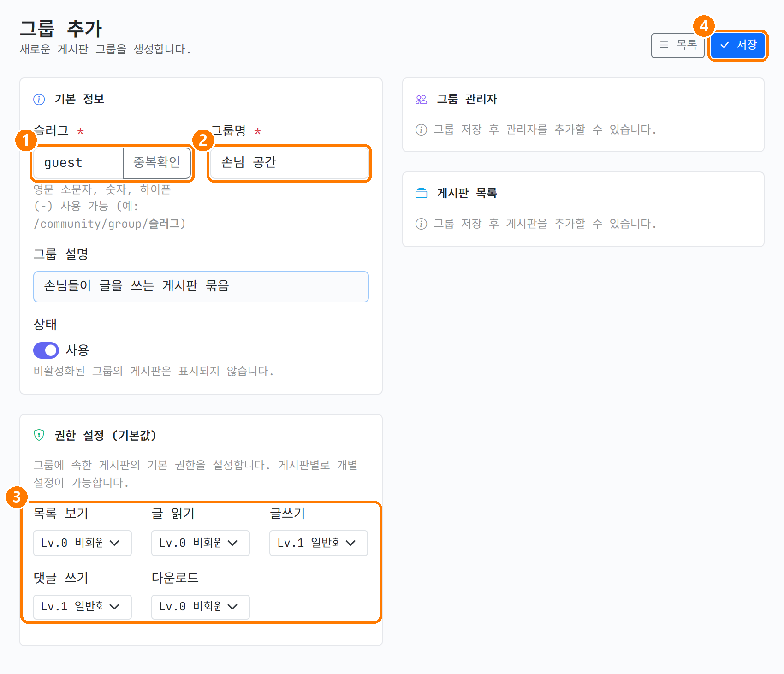Click the 권한 설정 (기본값) heading
This screenshot has width=784, height=674.
(106, 435)
